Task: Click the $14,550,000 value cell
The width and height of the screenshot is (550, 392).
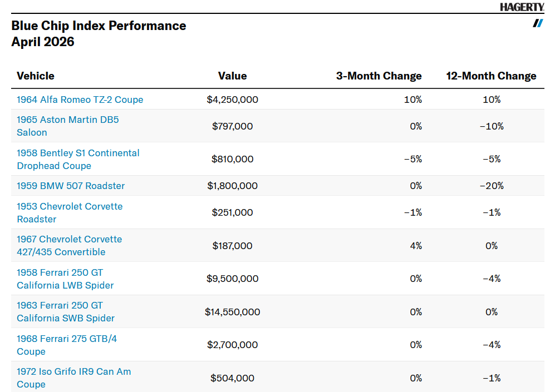Action: tap(232, 312)
